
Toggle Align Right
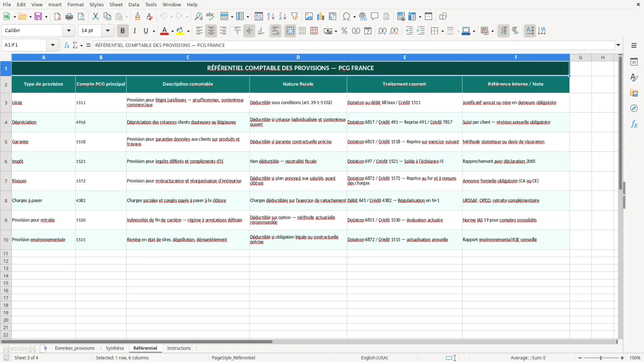[x=223, y=31]
